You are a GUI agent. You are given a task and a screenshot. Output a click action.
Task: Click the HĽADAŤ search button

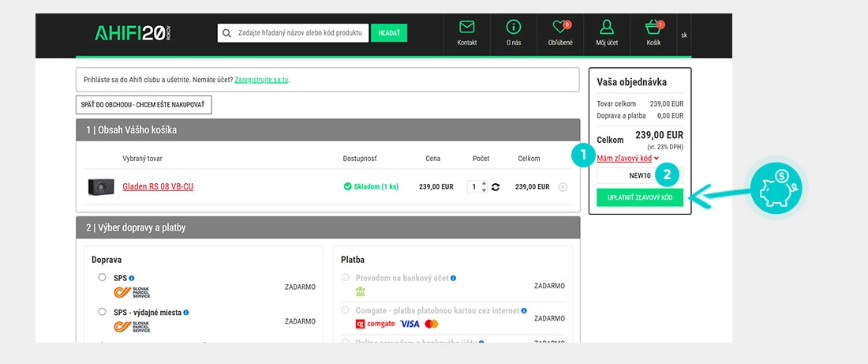pos(388,33)
